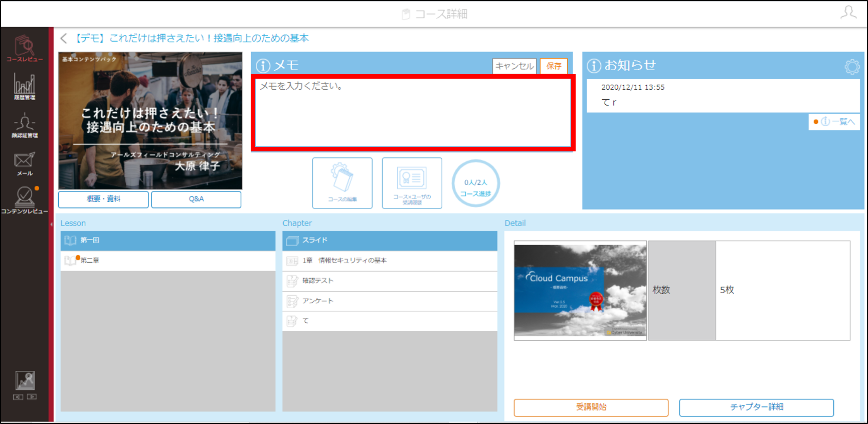Open コンテンツレビュー in the sidebar
The image size is (868, 424).
pyautogui.click(x=25, y=200)
